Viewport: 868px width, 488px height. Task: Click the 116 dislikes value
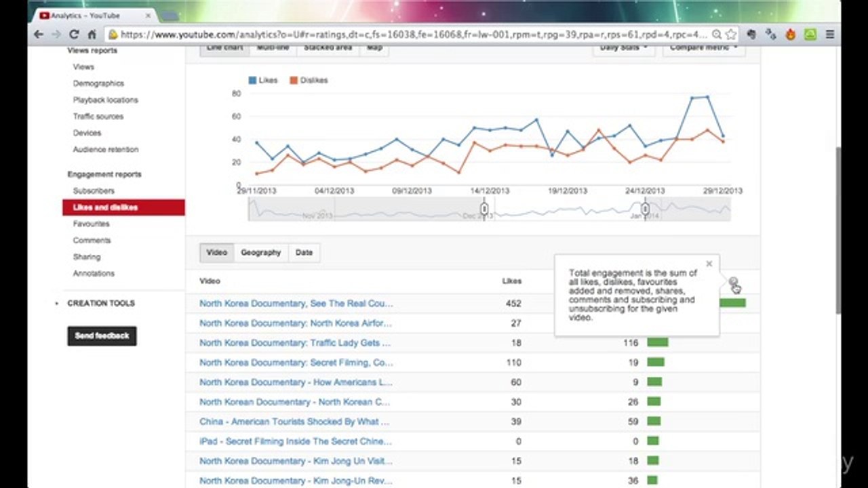click(x=631, y=343)
